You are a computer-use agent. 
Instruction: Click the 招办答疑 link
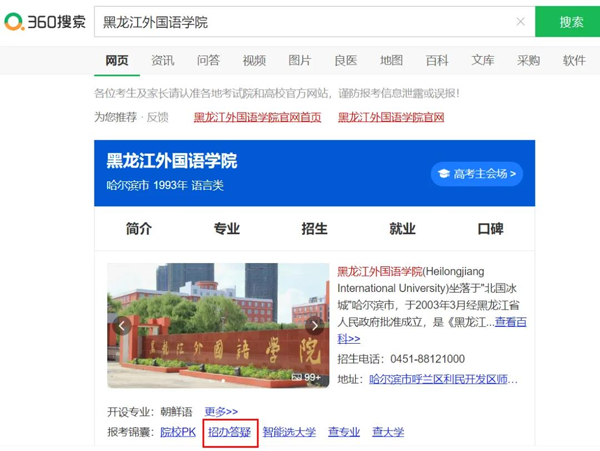pos(229,432)
